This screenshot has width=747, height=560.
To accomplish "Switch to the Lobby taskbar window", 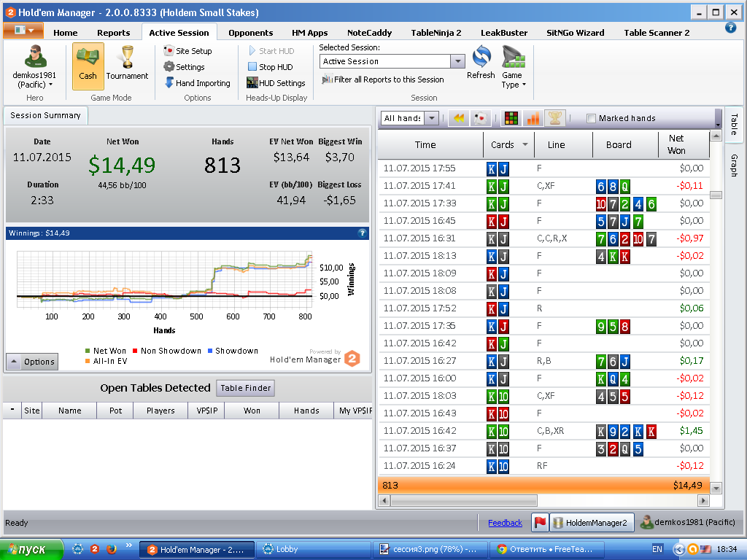I will 314,549.
